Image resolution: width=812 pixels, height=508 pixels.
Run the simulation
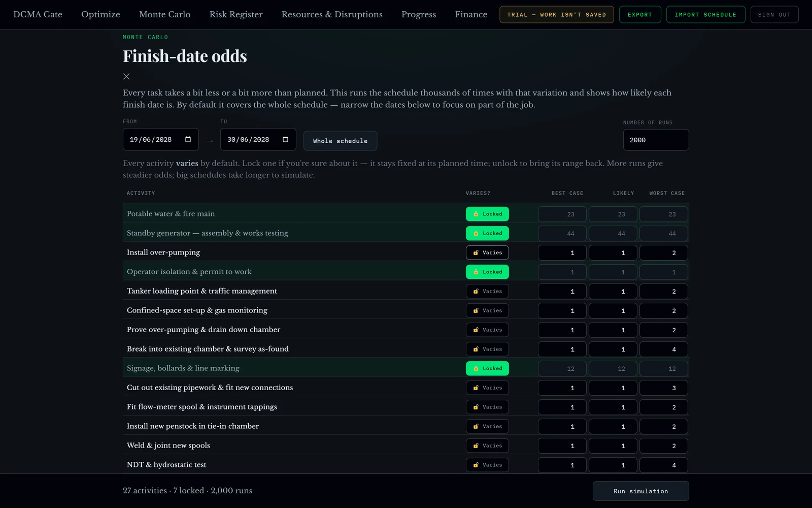point(640,491)
